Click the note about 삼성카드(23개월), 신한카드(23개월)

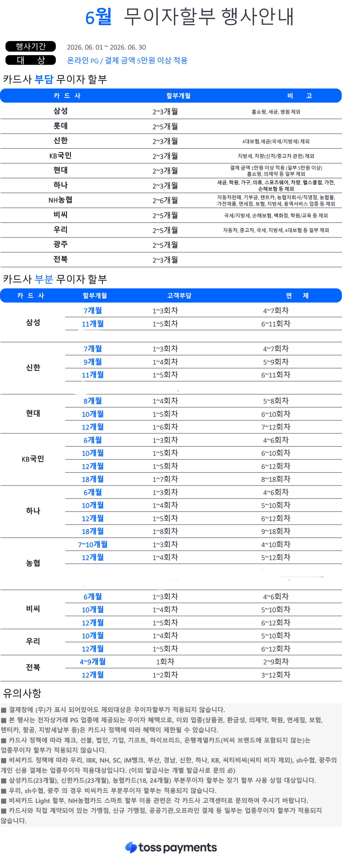tap(158, 780)
